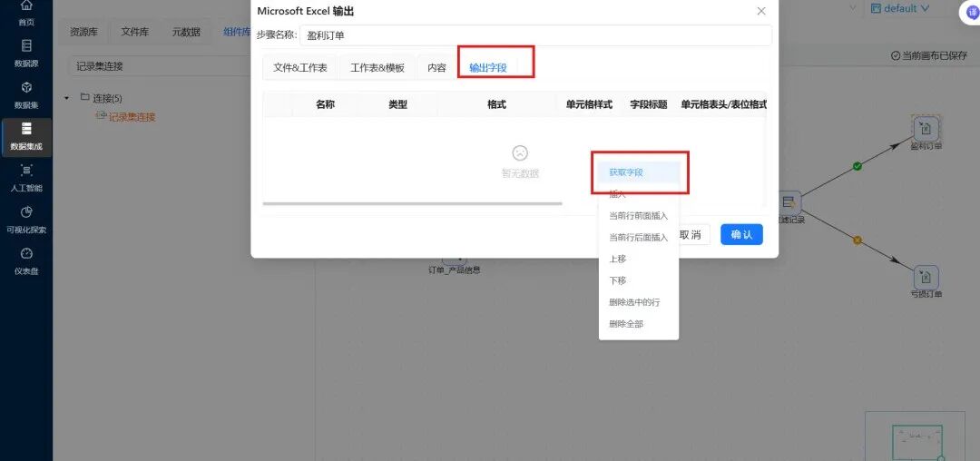Select the 过滤记录 node icon on canvas
This screenshot has width=980, height=461.
(x=789, y=201)
